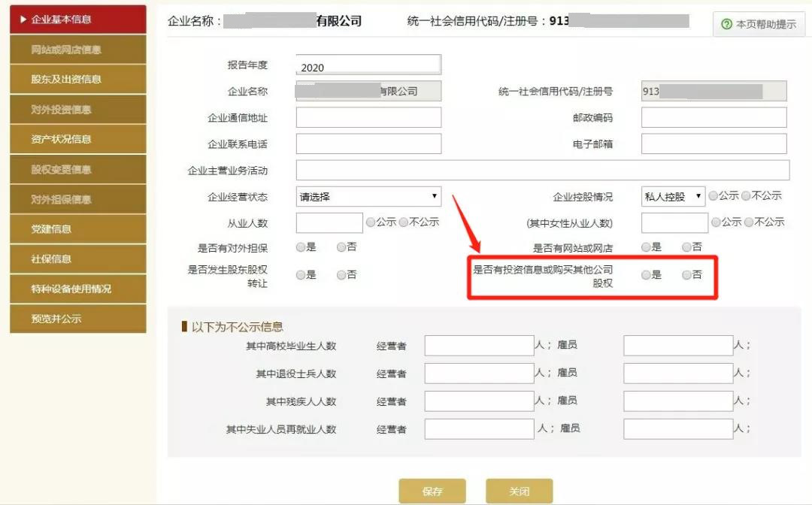Open 社保信息 in the sidebar

tap(78, 259)
